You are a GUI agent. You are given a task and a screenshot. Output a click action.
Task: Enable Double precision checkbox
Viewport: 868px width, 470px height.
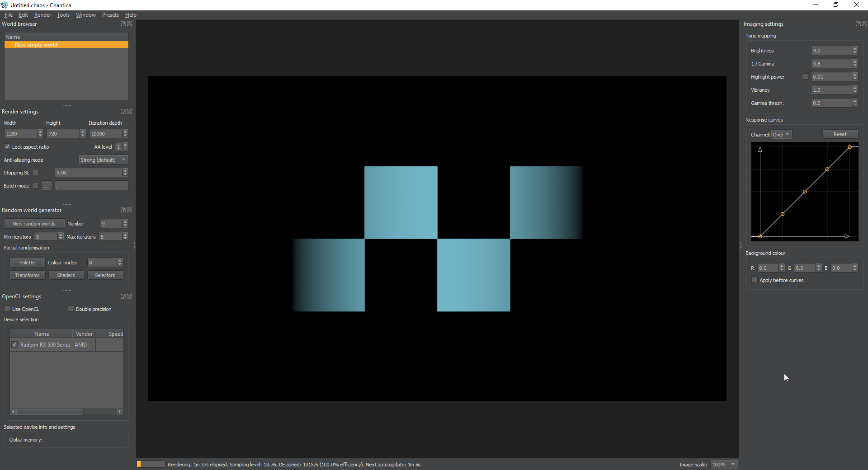pos(71,309)
